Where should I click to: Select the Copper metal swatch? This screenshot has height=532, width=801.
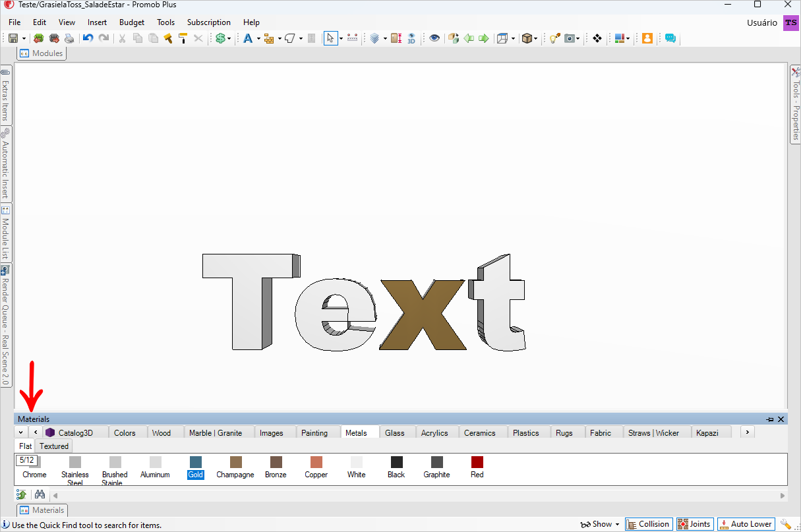click(316, 467)
